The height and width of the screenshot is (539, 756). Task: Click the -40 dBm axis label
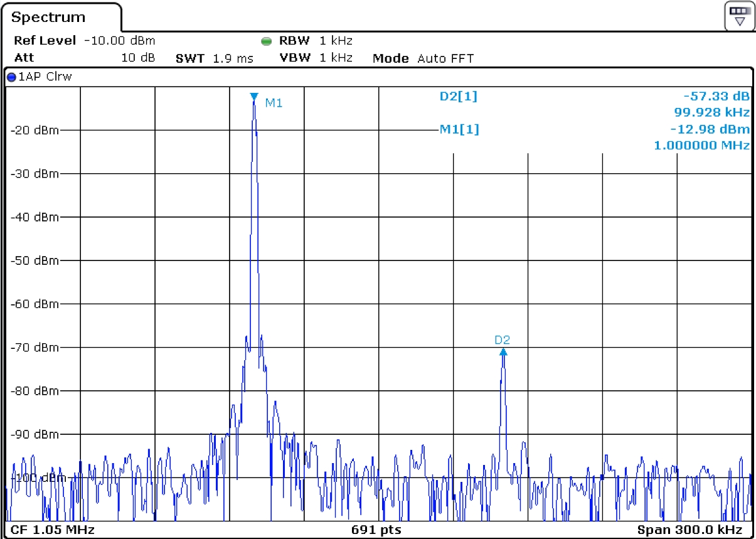[x=35, y=217]
